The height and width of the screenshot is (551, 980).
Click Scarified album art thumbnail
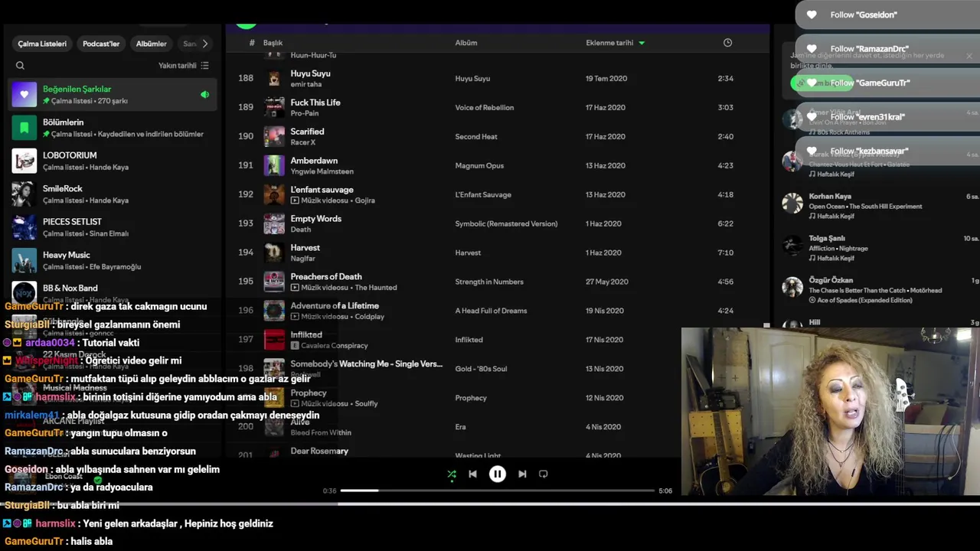pyautogui.click(x=274, y=136)
